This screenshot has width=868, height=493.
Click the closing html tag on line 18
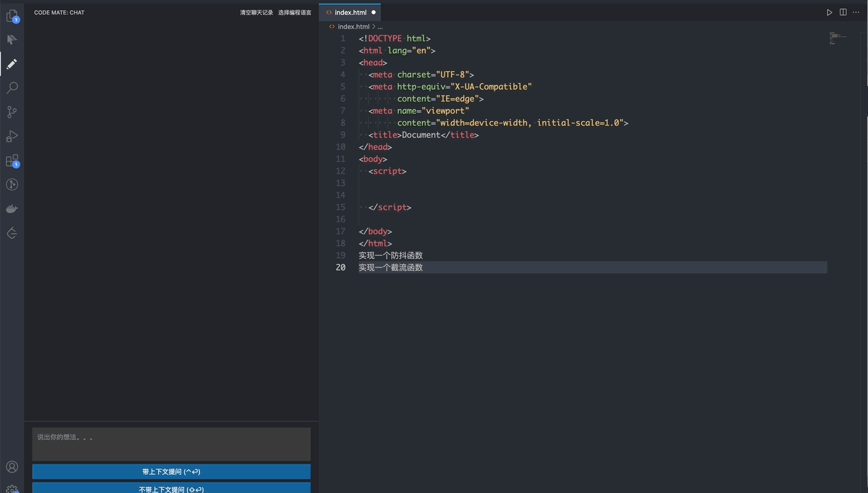[376, 243]
